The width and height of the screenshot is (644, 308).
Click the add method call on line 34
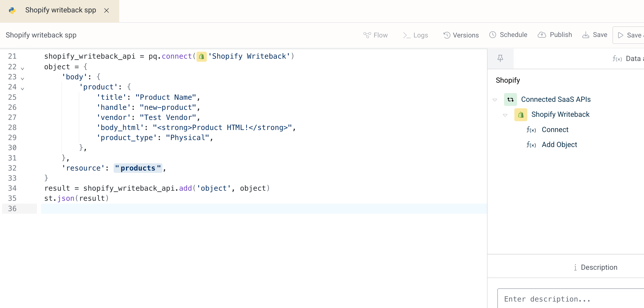pos(185,188)
